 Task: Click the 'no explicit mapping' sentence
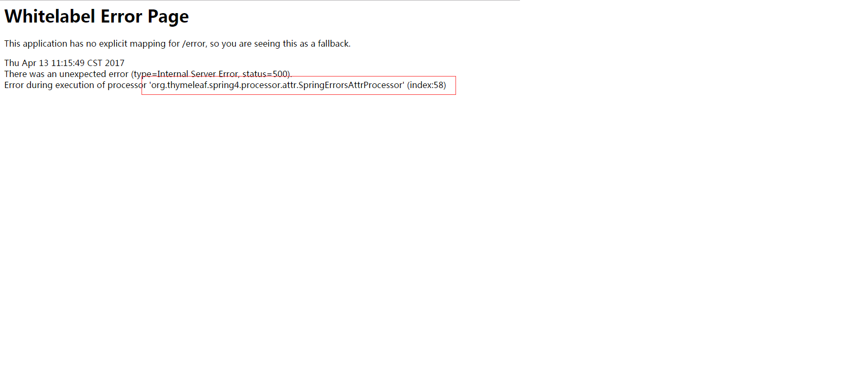coord(177,43)
